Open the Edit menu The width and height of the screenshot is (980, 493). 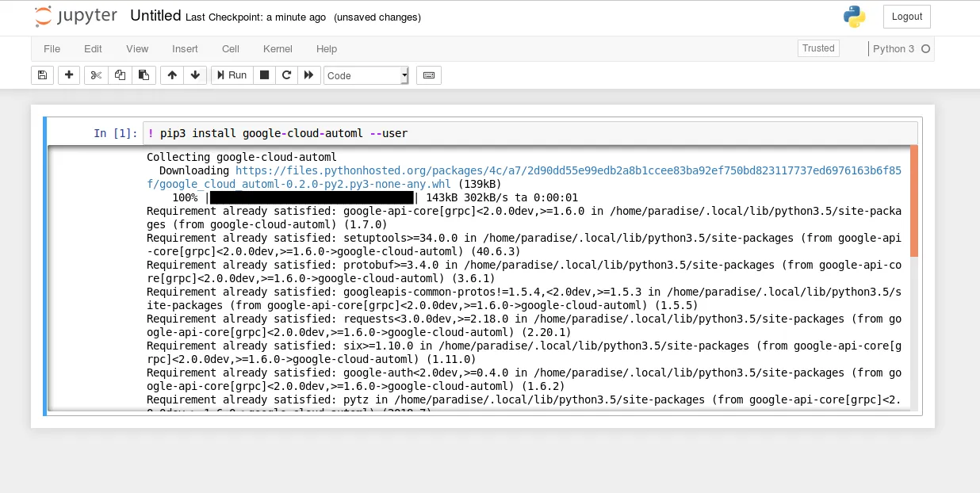click(94, 49)
